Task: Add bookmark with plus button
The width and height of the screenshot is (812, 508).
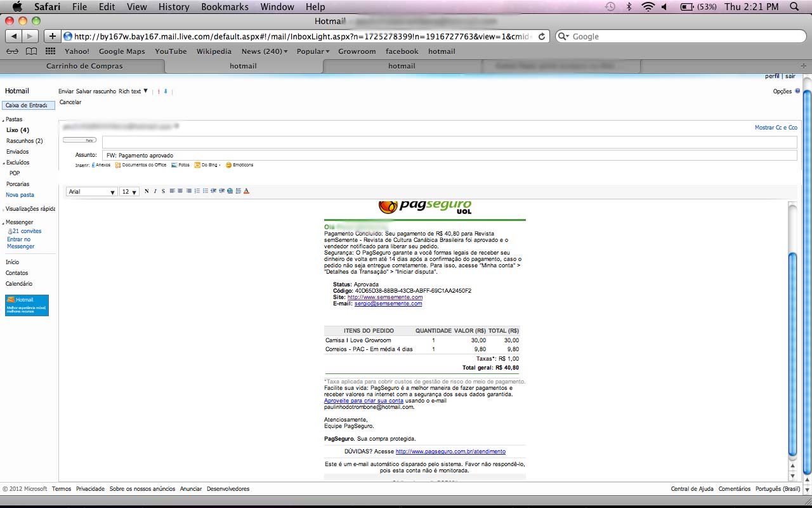Action: [53, 36]
